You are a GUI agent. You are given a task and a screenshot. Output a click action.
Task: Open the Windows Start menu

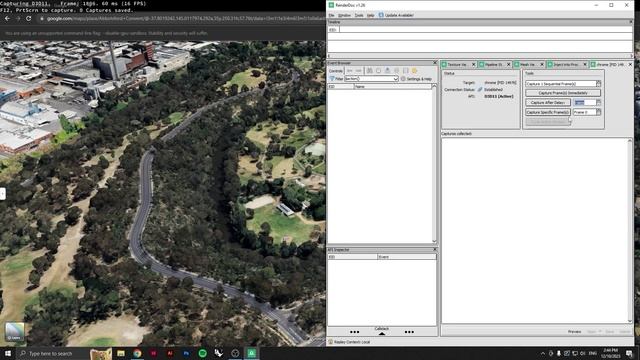[x=8, y=353]
